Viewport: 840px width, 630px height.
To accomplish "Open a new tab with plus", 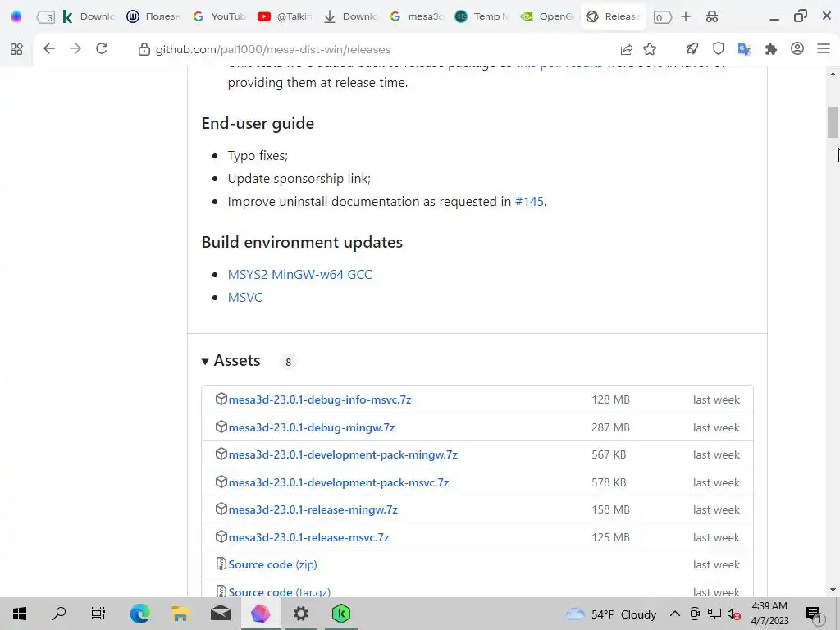I will tap(686, 16).
